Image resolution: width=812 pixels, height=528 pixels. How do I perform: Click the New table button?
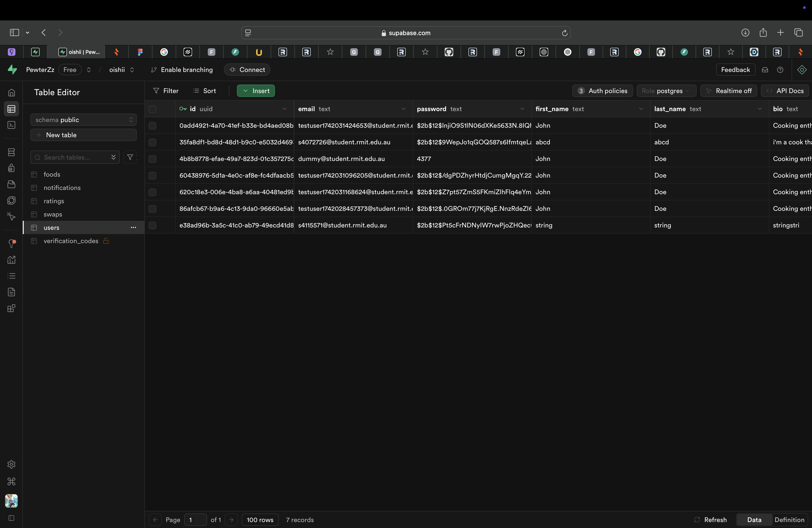coord(84,135)
